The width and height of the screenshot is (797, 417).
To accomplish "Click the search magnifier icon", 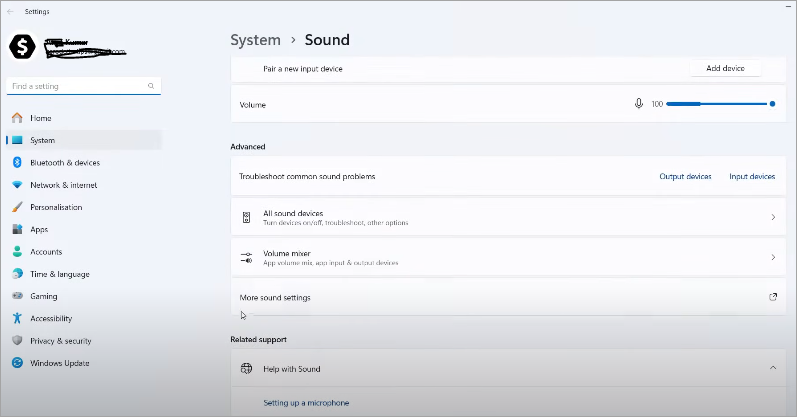I will pyautogui.click(x=151, y=86).
